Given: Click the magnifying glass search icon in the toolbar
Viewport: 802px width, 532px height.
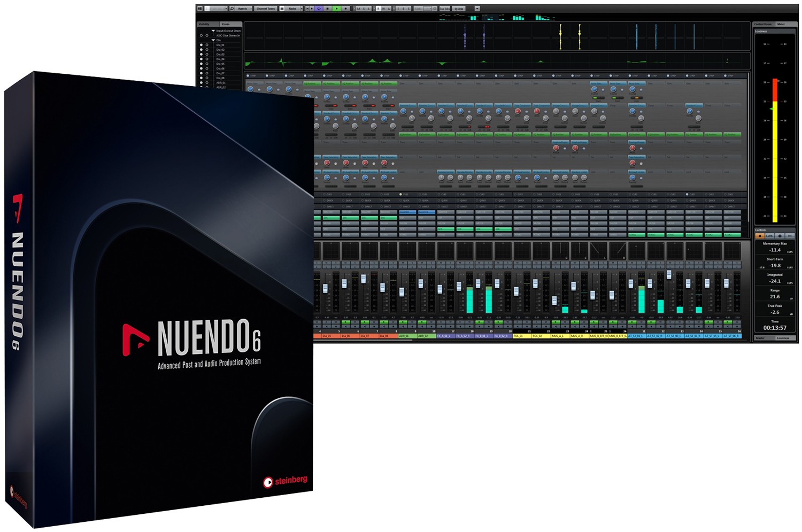Looking at the screenshot, I should point(232,8).
